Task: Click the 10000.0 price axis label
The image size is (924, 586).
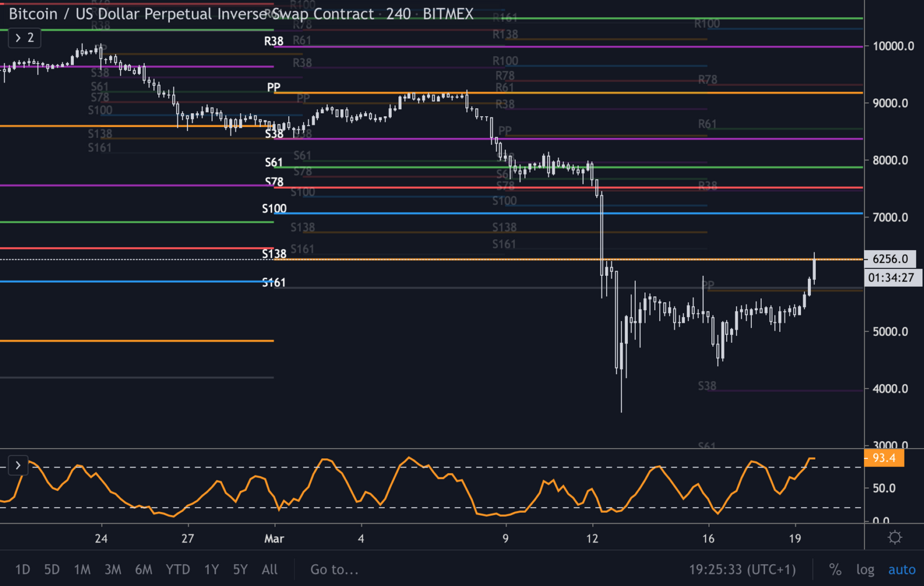Action: (893, 46)
